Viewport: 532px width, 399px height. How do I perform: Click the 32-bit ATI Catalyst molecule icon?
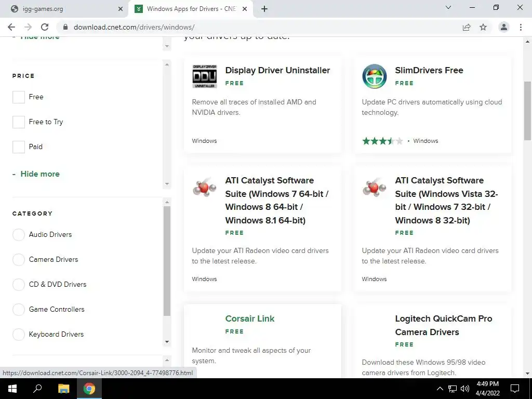pyautogui.click(x=374, y=187)
